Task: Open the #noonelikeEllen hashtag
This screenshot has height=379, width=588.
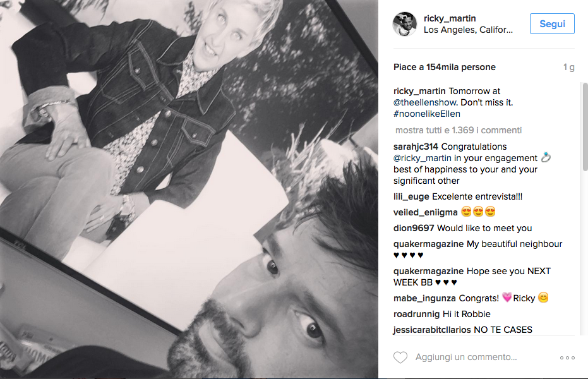Action: (427, 114)
